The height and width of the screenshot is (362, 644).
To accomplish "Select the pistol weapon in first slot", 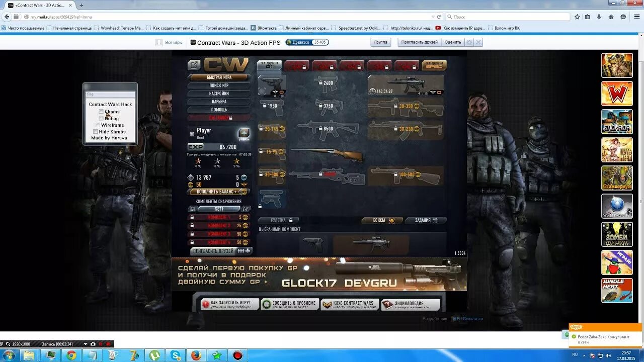I will (272, 85).
